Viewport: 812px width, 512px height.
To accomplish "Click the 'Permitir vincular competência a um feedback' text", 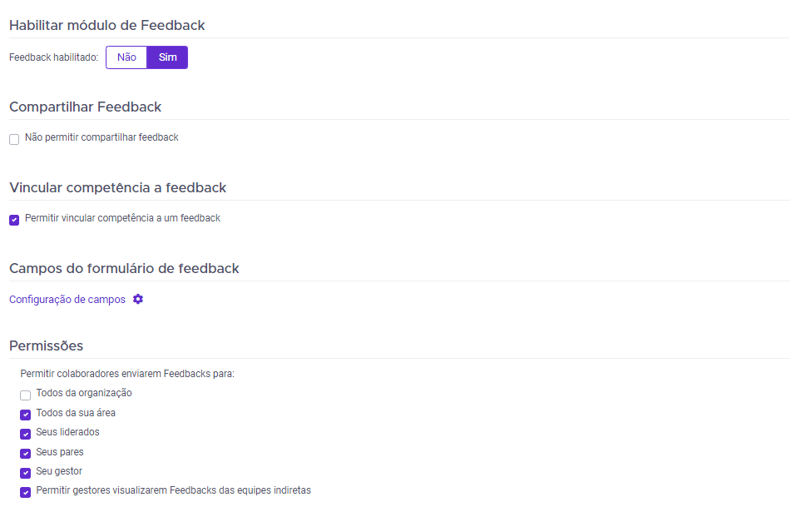I will click(x=122, y=218).
